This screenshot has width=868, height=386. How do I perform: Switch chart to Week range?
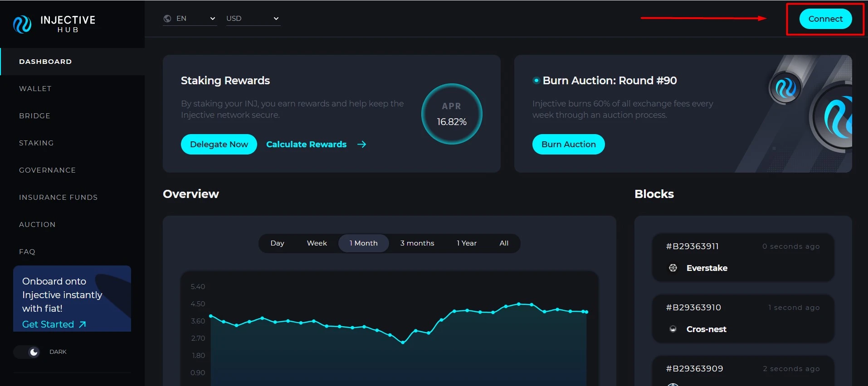click(317, 243)
